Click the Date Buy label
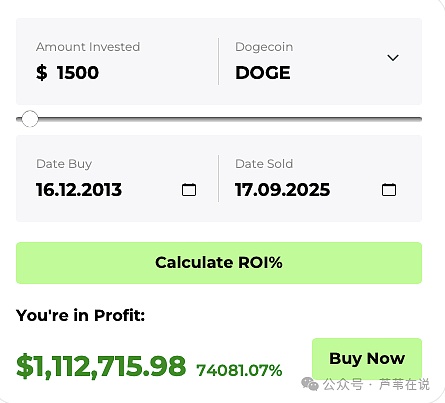The image size is (445, 403). point(64,164)
